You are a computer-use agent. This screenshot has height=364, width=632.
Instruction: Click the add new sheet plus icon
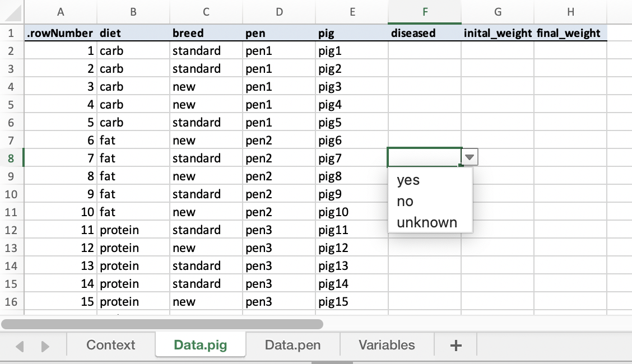click(456, 346)
